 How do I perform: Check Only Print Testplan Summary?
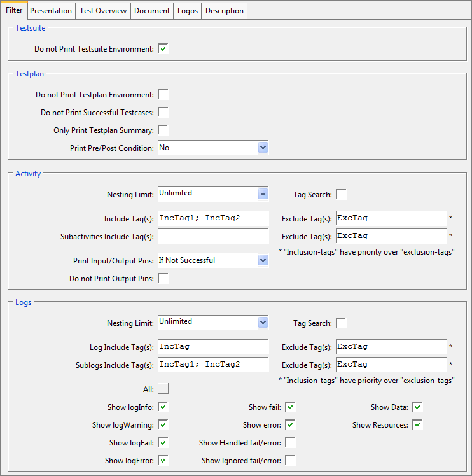click(163, 130)
